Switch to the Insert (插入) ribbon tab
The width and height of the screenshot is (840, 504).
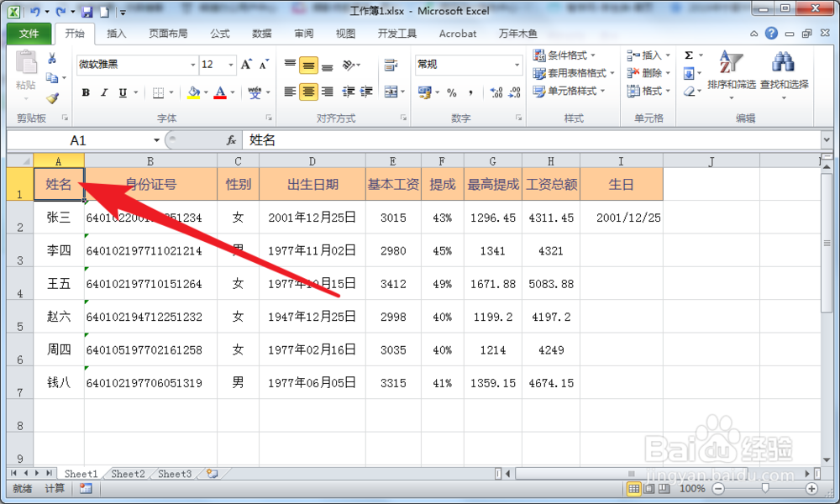116,34
